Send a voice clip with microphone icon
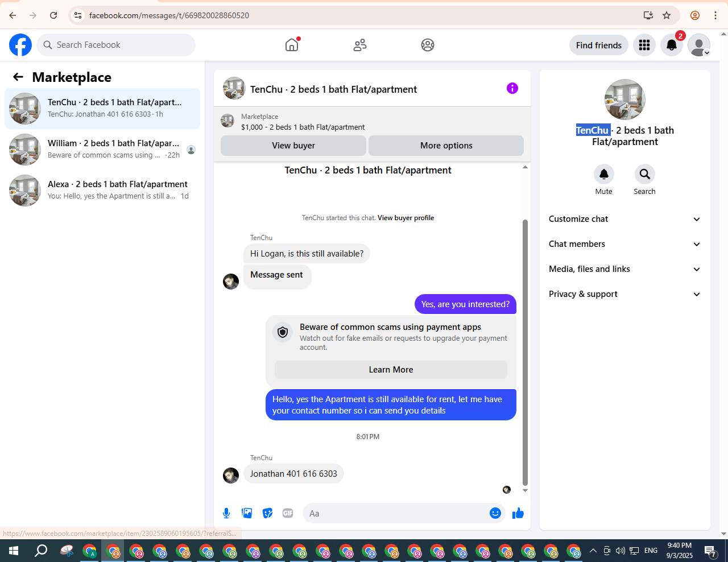This screenshot has height=562, width=728. pyautogui.click(x=226, y=513)
